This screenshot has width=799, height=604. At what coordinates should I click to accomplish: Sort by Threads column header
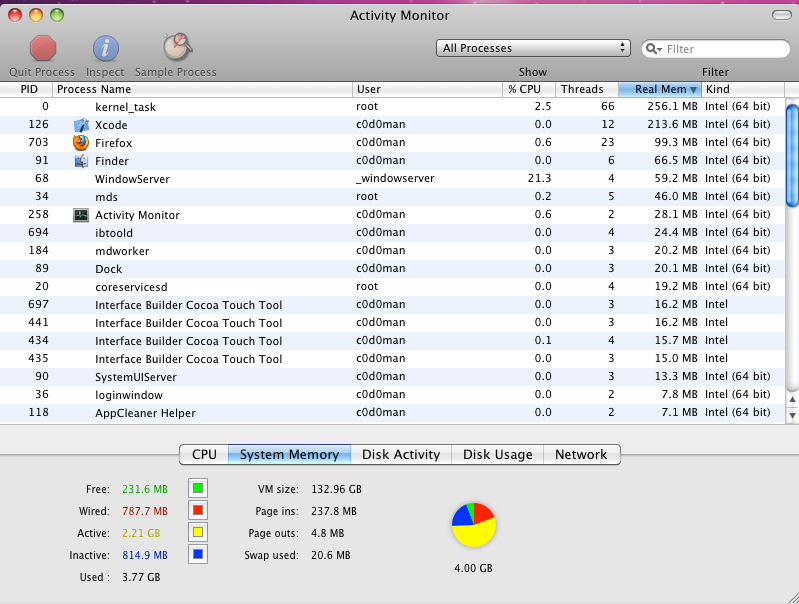pyautogui.click(x=587, y=89)
